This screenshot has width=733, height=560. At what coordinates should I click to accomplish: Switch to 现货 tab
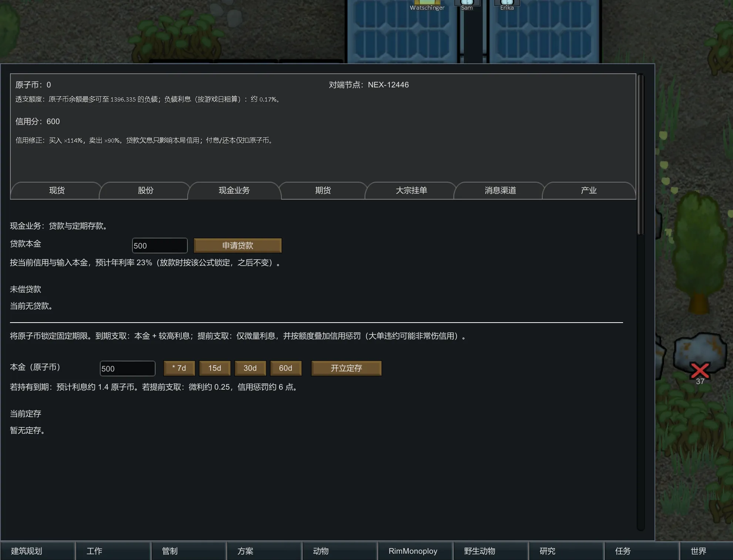(57, 190)
